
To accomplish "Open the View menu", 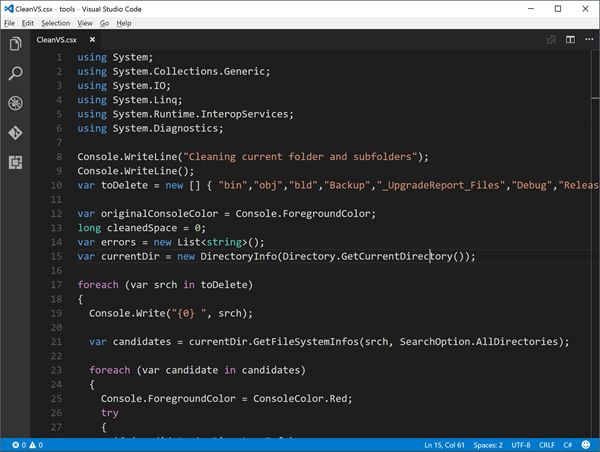I will [x=85, y=23].
